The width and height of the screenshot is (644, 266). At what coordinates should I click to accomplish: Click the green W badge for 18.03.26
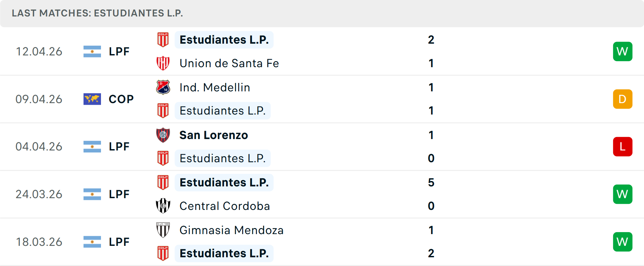point(623,242)
